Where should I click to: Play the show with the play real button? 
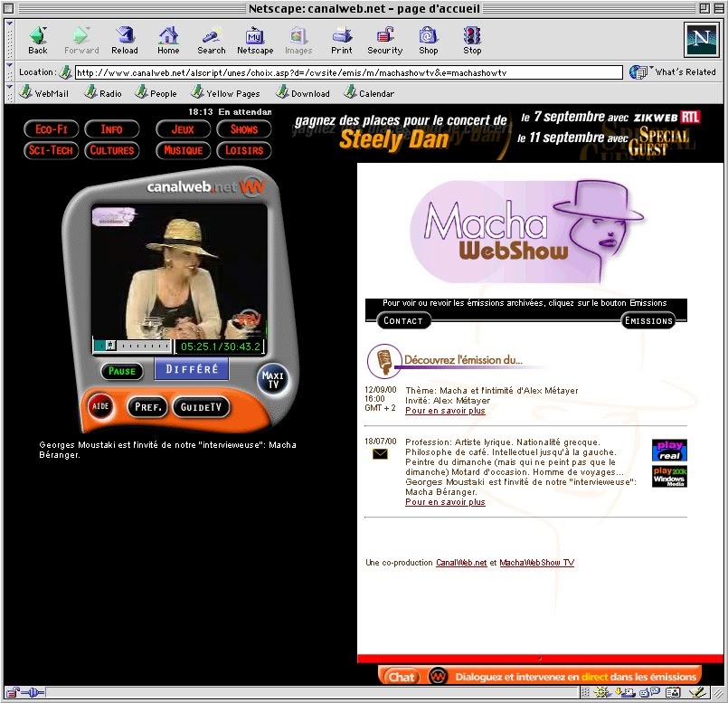click(x=669, y=451)
